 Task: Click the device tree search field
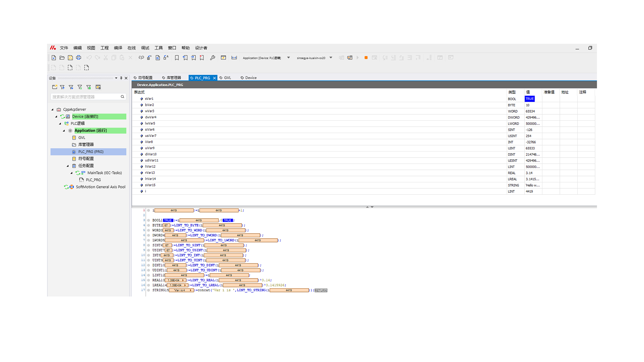click(x=86, y=97)
